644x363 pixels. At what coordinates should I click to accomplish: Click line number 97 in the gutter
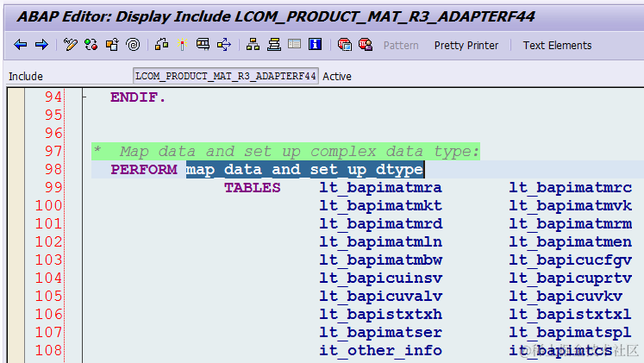click(x=53, y=151)
